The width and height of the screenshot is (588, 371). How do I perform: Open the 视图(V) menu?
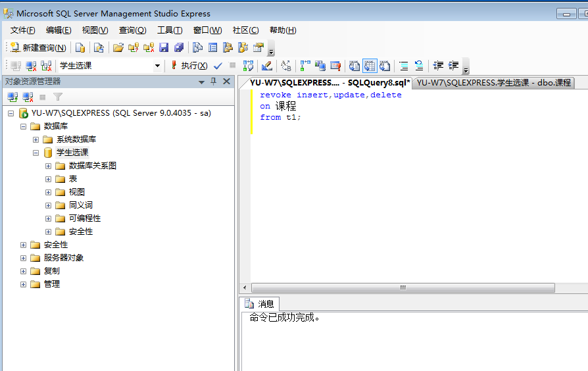coord(95,30)
